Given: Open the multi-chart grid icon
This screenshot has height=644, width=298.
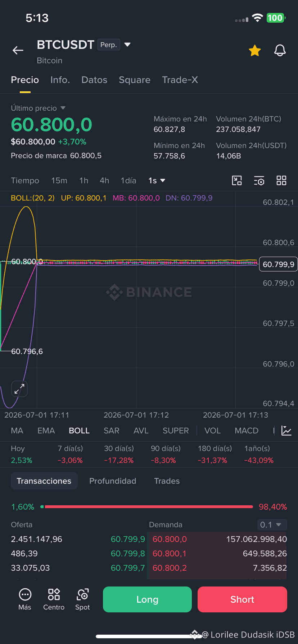Looking at the screenshot, I should 281,180.
